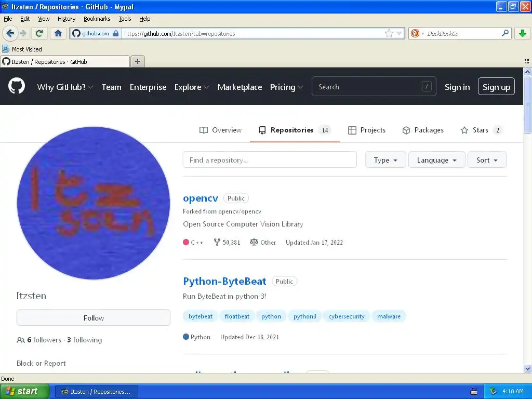Click the page scrollbar down arrow
532x399 pixels.
point(527,368)
